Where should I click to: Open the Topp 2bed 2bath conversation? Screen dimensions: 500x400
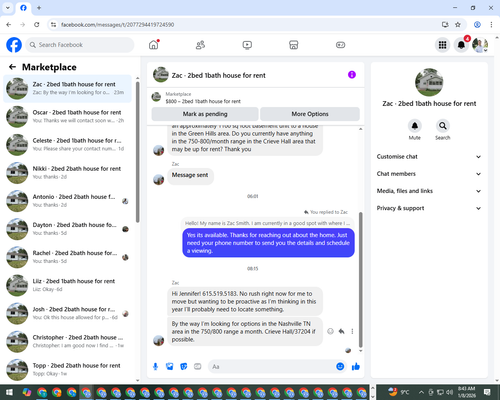(67, 369)
